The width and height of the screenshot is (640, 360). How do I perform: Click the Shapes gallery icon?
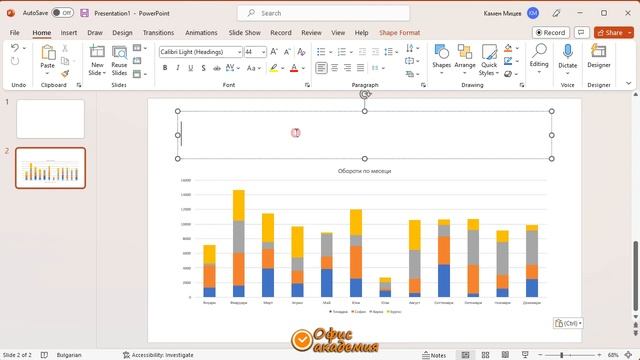pyautogui.click(x=441, y=52)
